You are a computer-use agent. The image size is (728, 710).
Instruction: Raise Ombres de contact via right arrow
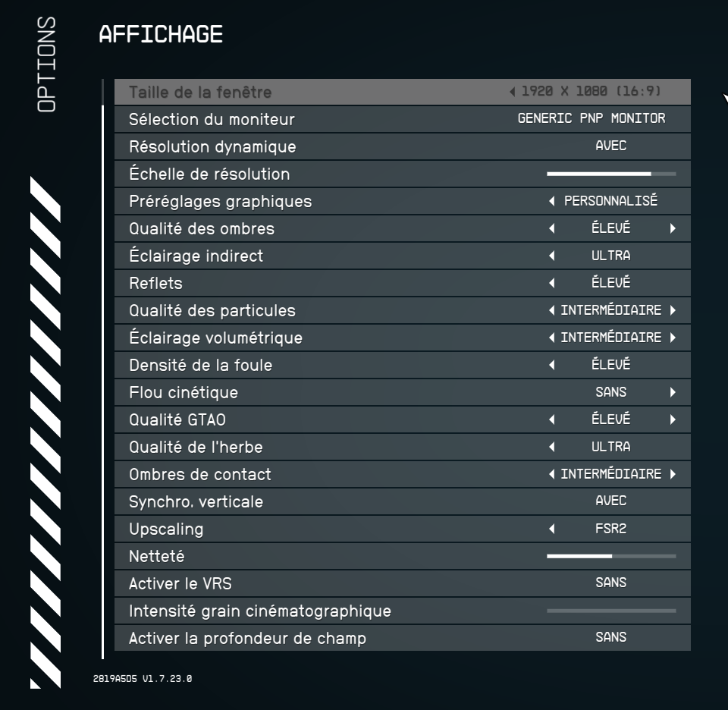coord(673,474)
